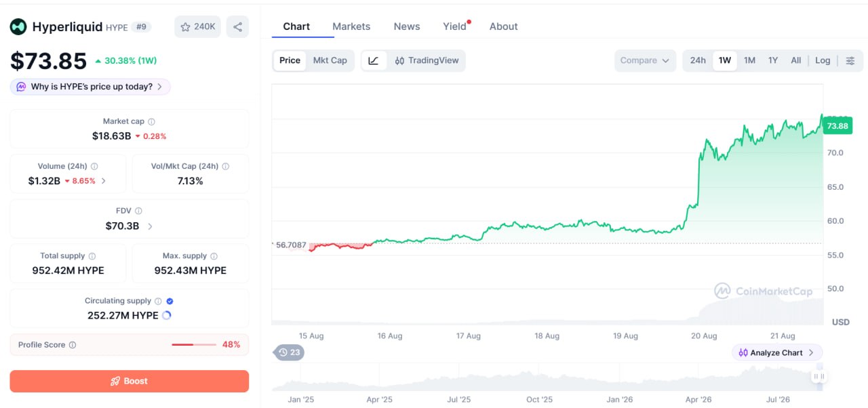Viewport: 868px width, 408px height.
Task: Switch to the TradingView chart mode
Action: pyautogui.click(x=427, y=60)
